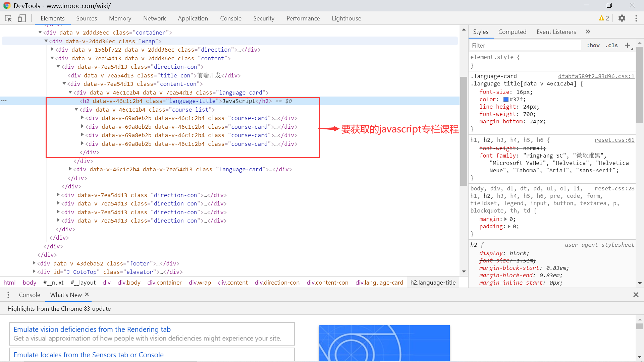Click the Chrome logo in title bar
The image size is (644, 362).
(7, 6)
